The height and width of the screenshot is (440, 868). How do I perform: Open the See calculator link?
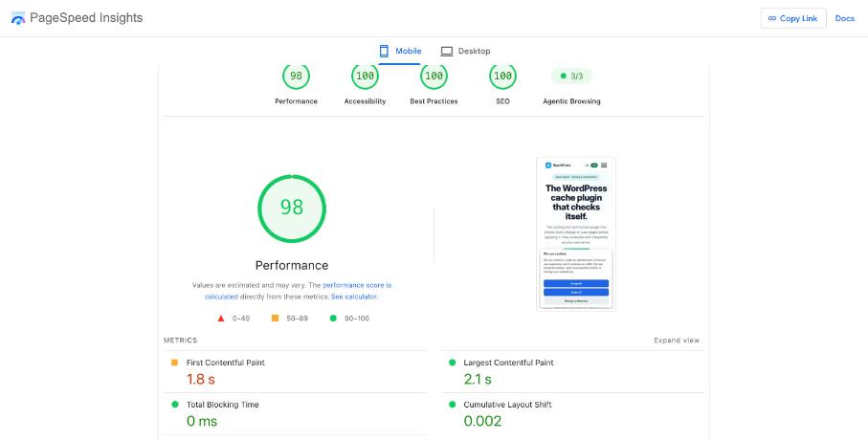354,297
